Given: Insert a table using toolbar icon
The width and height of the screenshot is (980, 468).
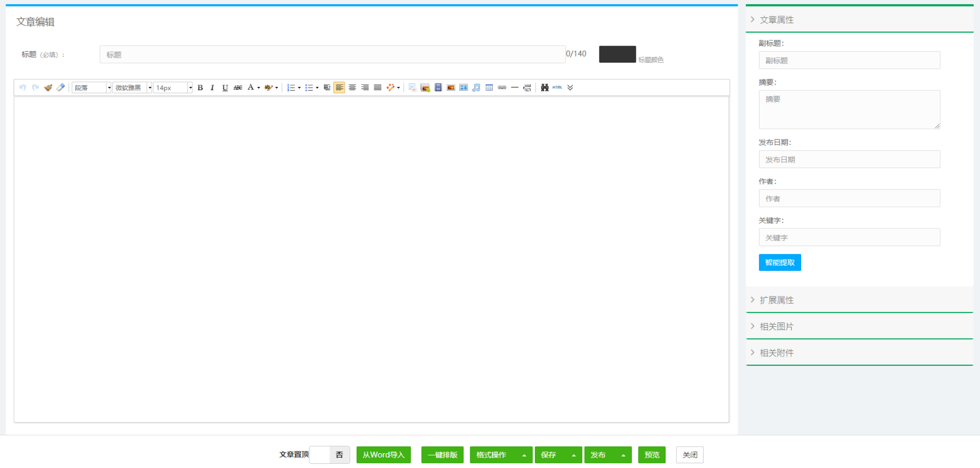Looking at the screenshot, I should [489, 88].
